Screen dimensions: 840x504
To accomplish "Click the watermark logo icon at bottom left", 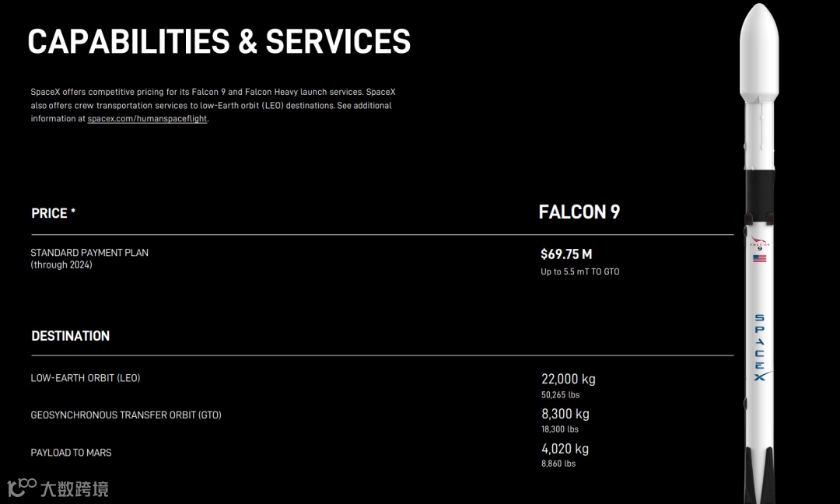I will tap(22, 488).
